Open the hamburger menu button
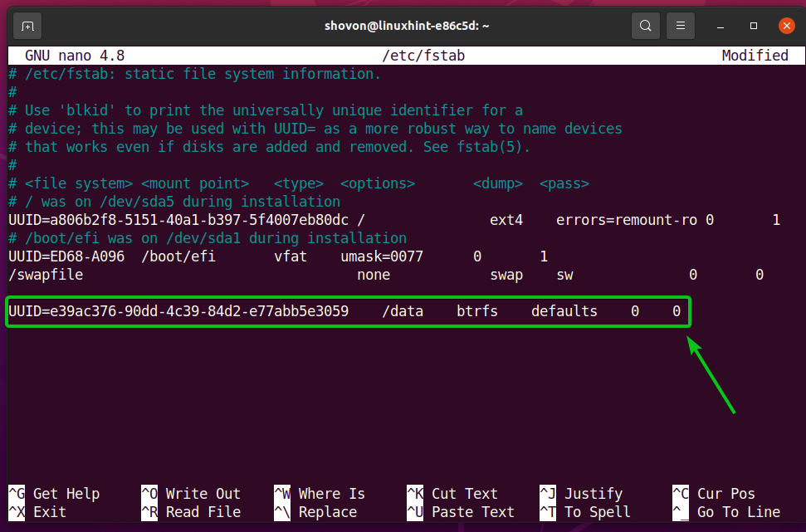The height and width of the screenshot is (532, 806). (x=681, y=26)
